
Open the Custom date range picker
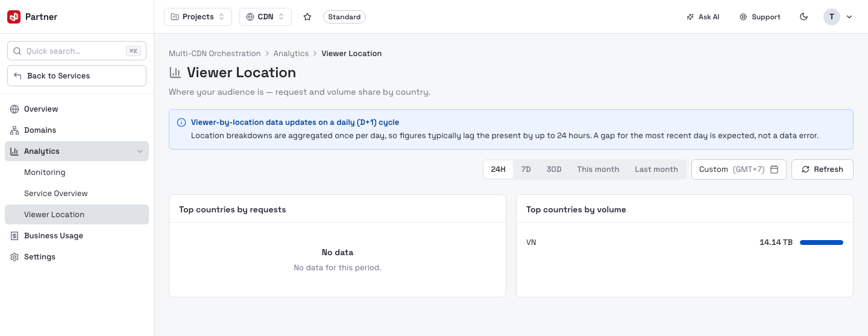coord(739,170)
